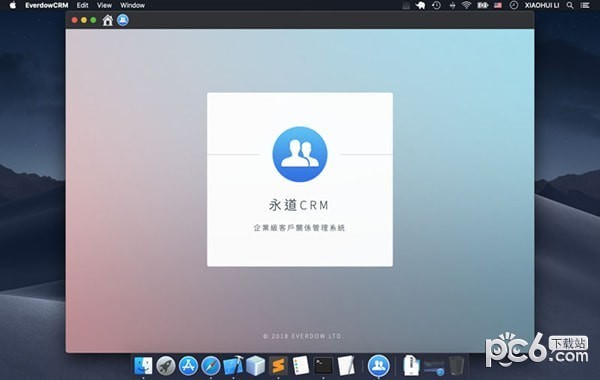
Task: Click the blue cube app in dock
Action: 256,366
